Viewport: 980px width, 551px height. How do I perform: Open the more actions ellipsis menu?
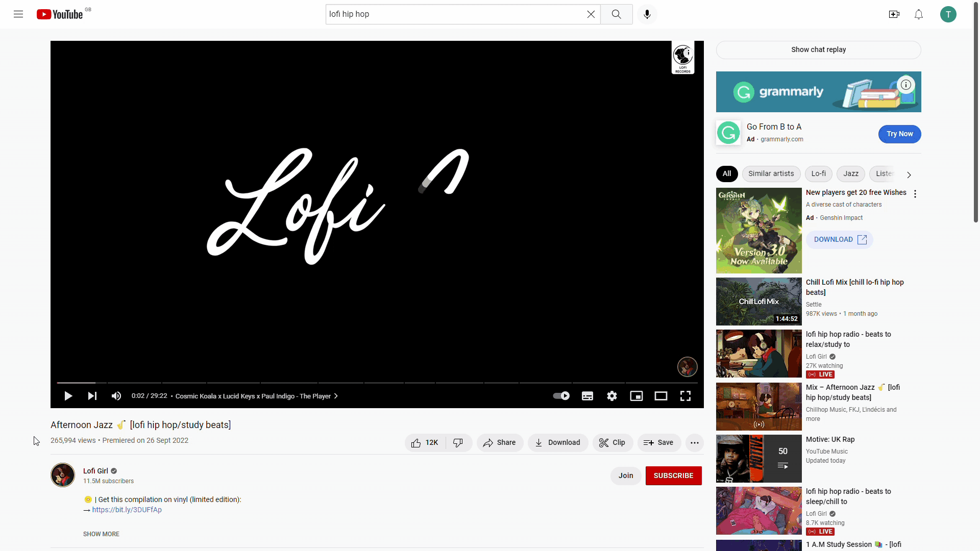tap(694, 443)
